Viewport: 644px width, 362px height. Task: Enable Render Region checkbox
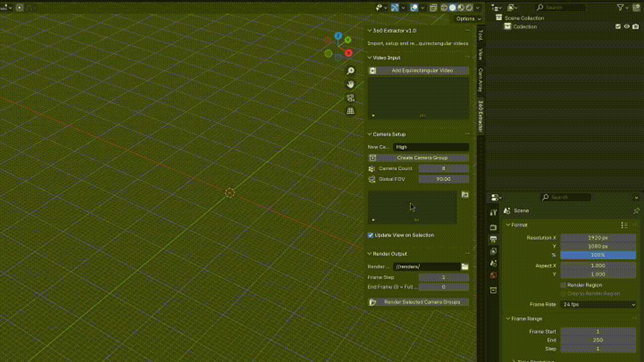(563, 285)
